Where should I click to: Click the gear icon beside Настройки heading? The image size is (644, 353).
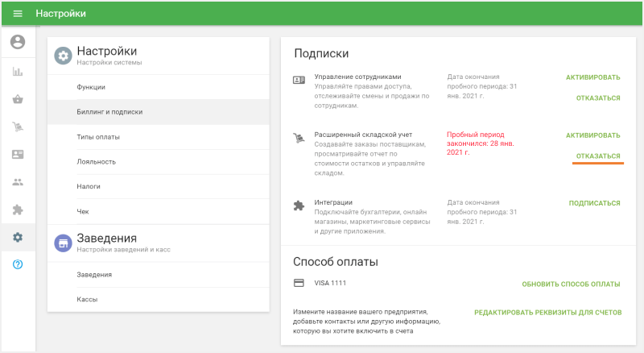(x=63, y=56)
